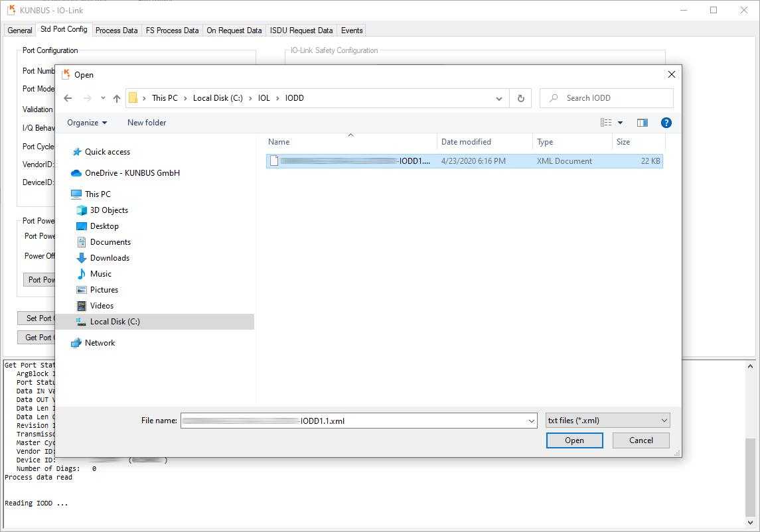760x532 pixels.
Task: Toggle the preview pane icon
Action: (642, 123)
